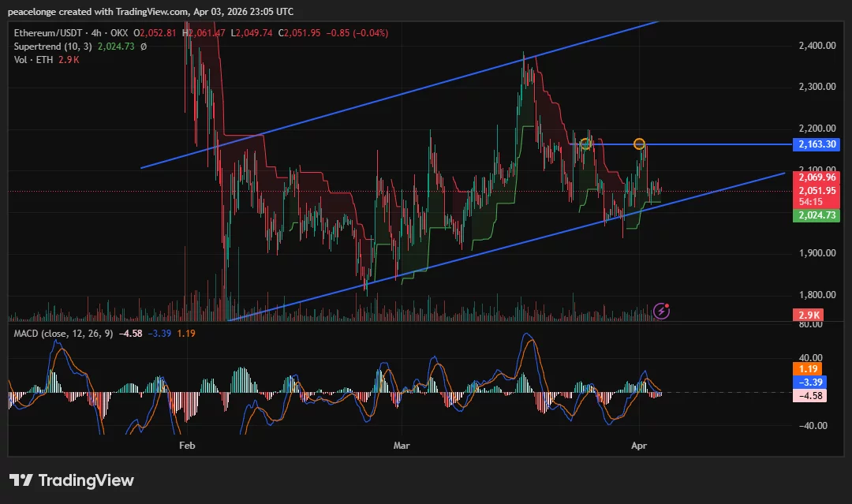Click the green 2,024.73 Supertrend price label

tap(816, 214)
